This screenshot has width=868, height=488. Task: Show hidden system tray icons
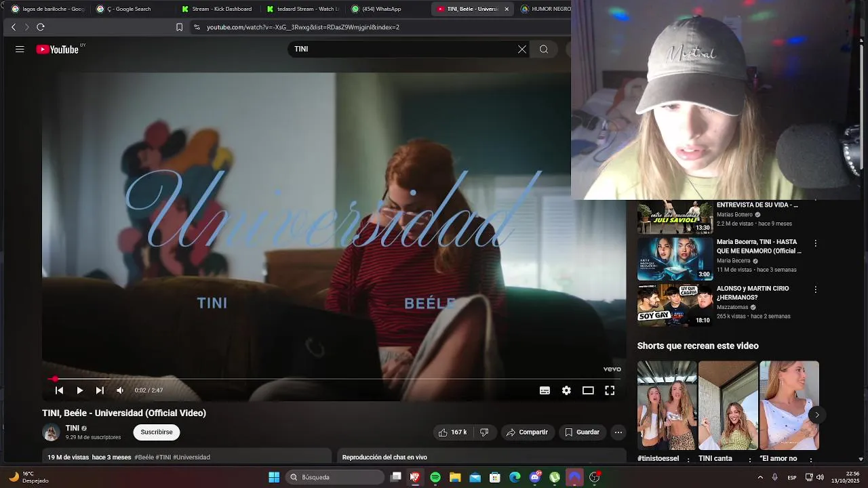tap(759, 477)
